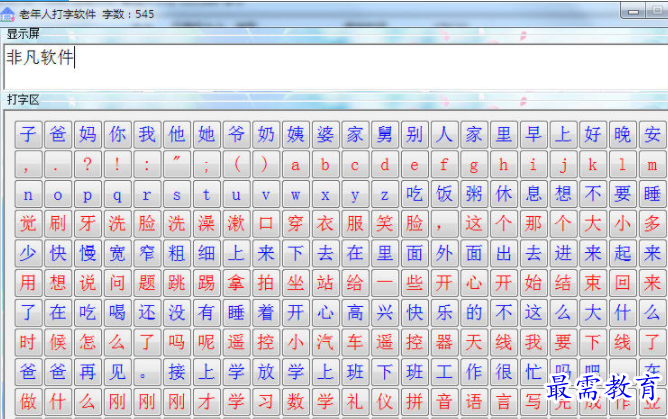The image size is (668, 419).
Task: Insert the character 安
Action: [653, 135]
